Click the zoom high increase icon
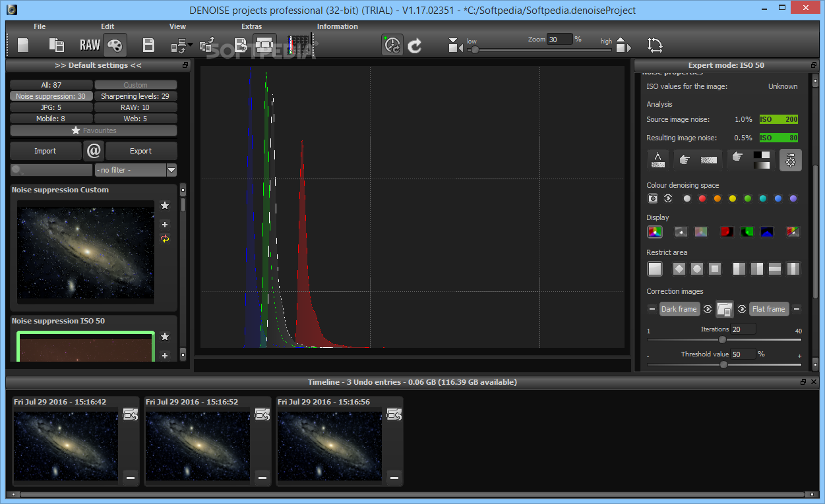825x504 pixels. (x=623, y=45)
